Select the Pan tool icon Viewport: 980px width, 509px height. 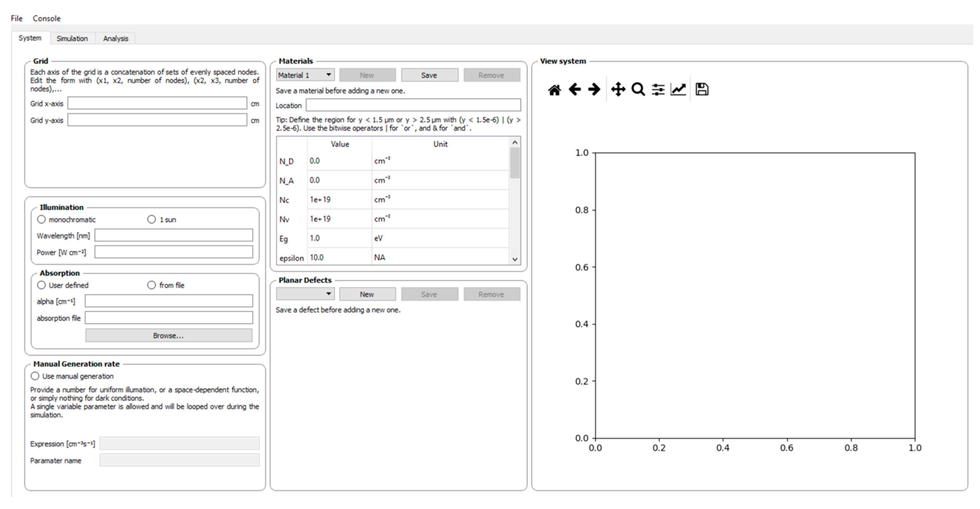tap(618, 90)
